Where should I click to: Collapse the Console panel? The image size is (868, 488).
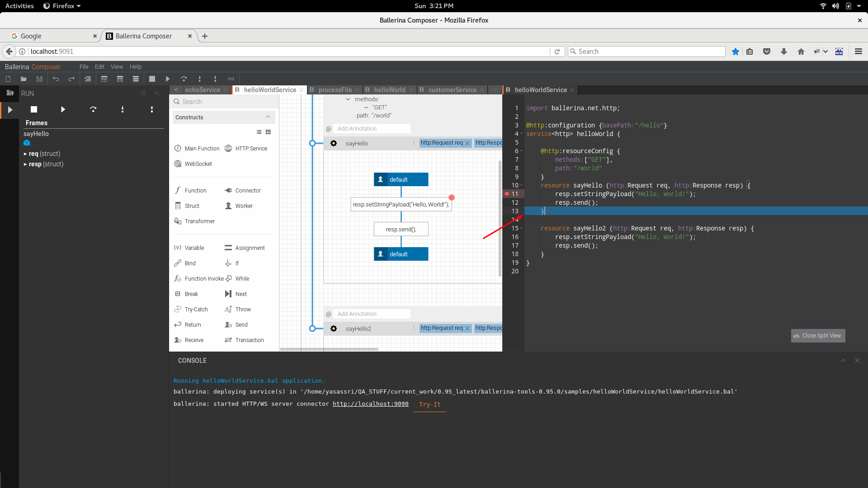pos(843,361)
